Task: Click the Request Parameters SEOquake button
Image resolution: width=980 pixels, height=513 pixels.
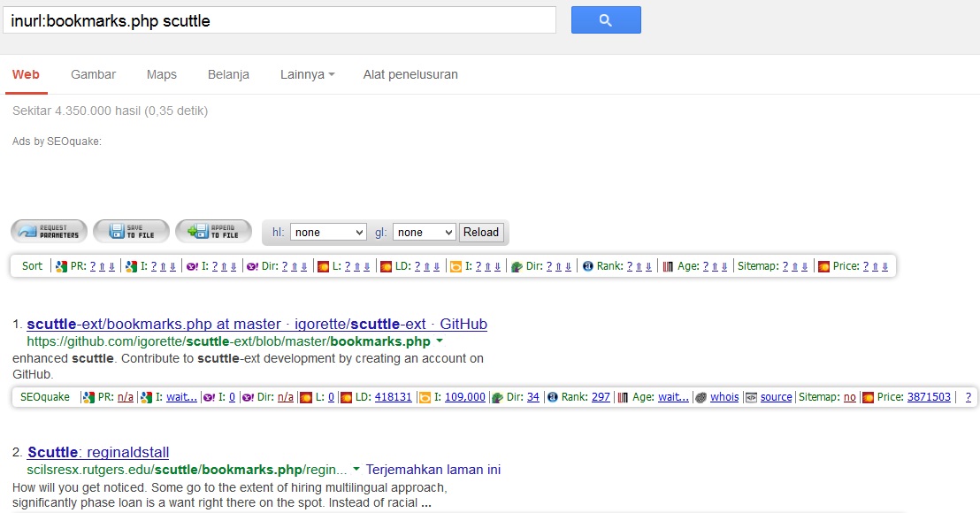Action: tap(50, 231)
